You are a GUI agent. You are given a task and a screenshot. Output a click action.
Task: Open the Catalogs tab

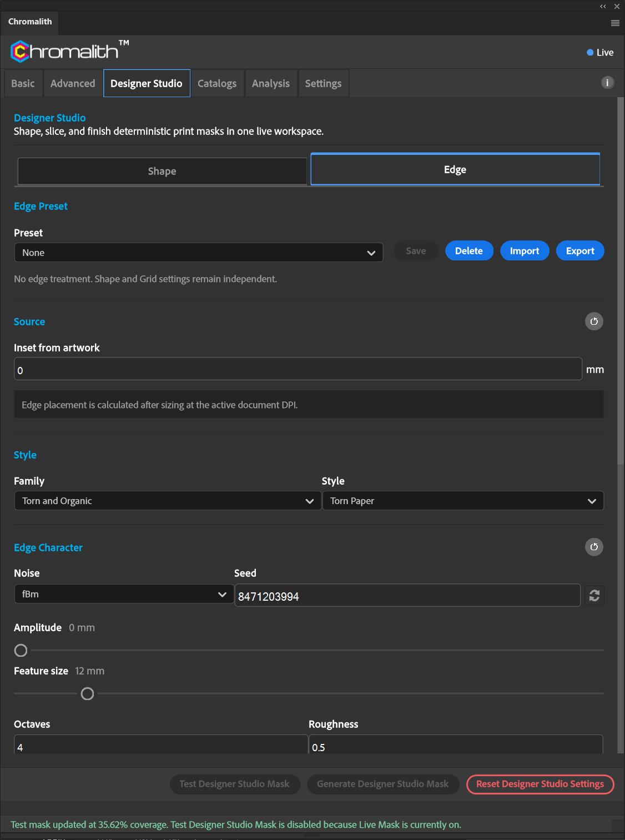click(217, 83)
